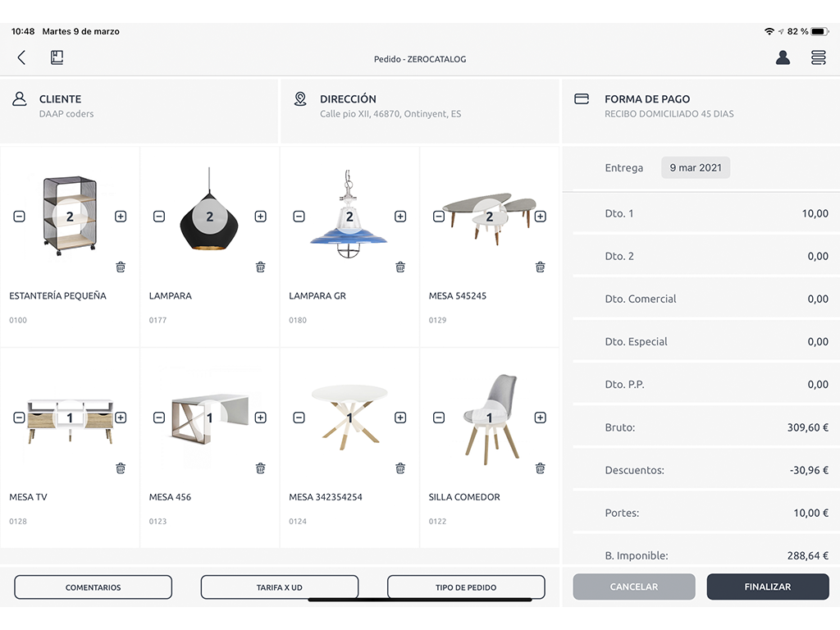Increase quantity of MESA 545245
The height and width of the screenshot is (630, 840).
540,217
